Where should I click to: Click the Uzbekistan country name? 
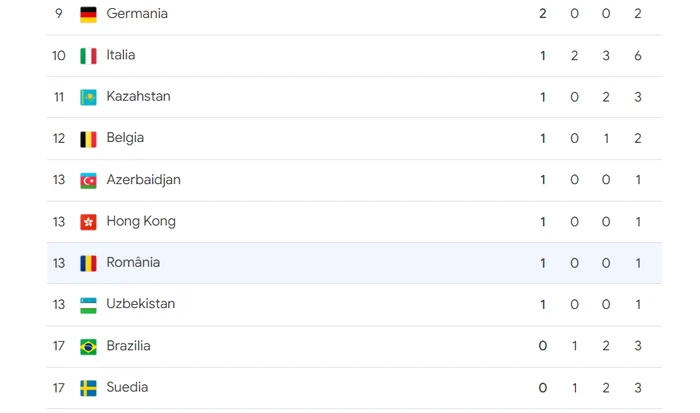(x=141, y=304)
